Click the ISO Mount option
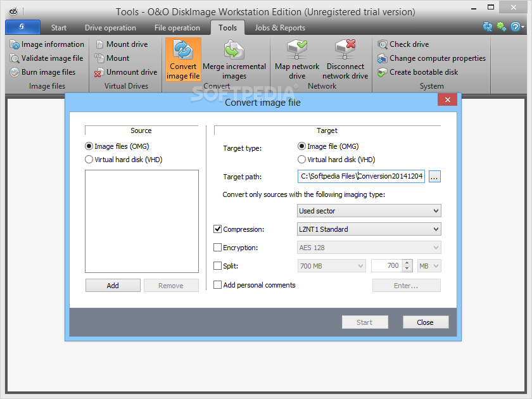Image resolution: width=532 pixels, height=399 pixels. (112, 58)
